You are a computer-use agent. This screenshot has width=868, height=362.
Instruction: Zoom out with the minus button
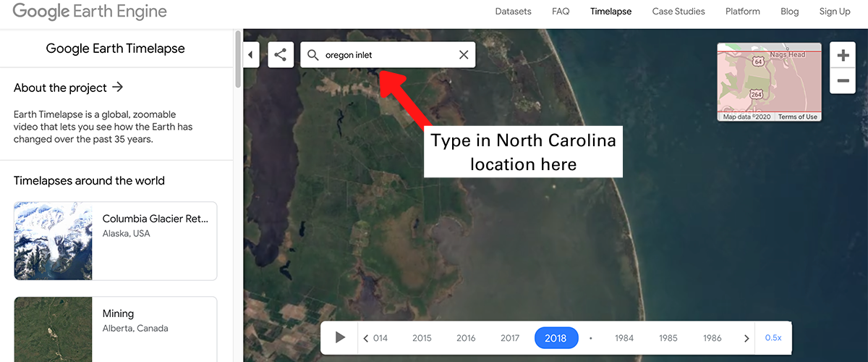point(843,81)
